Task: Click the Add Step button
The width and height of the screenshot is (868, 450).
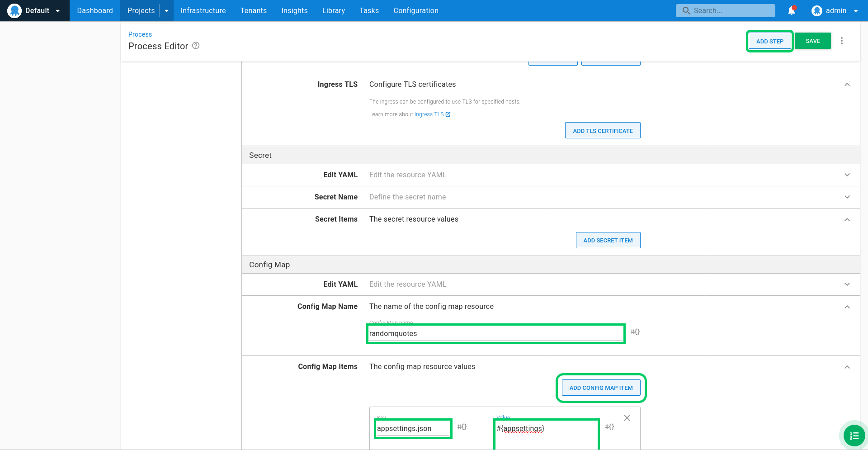Action: click(x=769, y=41)
